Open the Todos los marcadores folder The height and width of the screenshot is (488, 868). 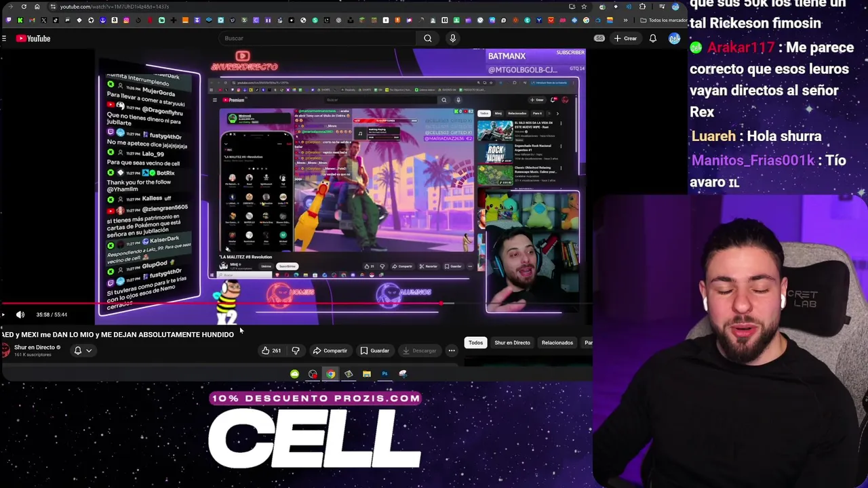pyautogui.click(x=663, y=20)
